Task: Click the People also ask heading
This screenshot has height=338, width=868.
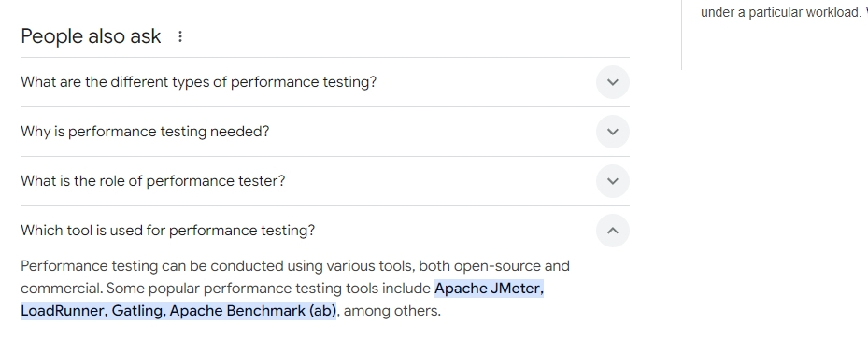Action: pyautogui.click(x=91, y=36)
